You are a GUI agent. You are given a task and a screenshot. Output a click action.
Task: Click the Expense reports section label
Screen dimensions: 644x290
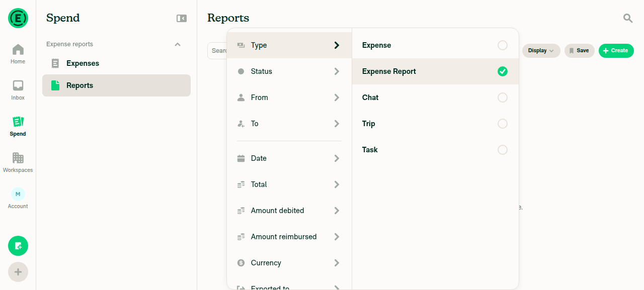click(x=69, y=44)
